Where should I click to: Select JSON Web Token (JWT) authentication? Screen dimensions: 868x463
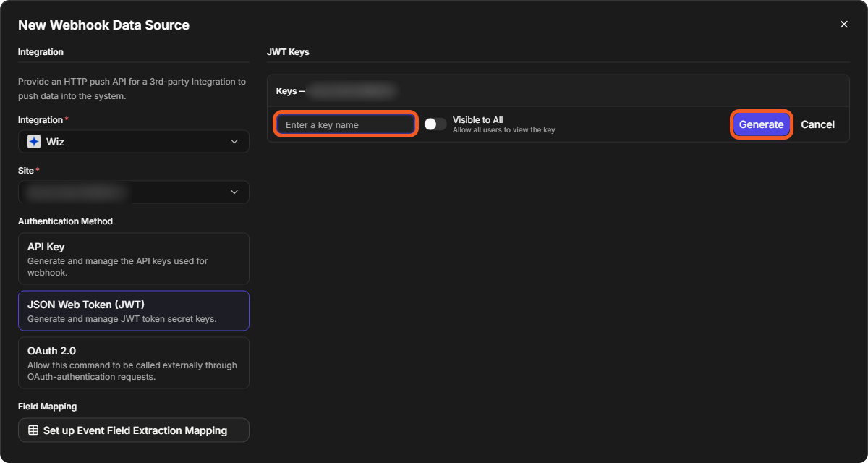coord(134,311)
